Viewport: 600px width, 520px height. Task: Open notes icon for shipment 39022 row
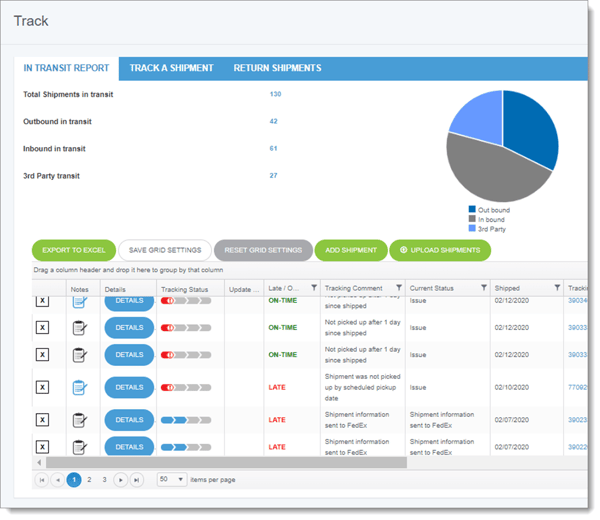(x=80, y=447)
